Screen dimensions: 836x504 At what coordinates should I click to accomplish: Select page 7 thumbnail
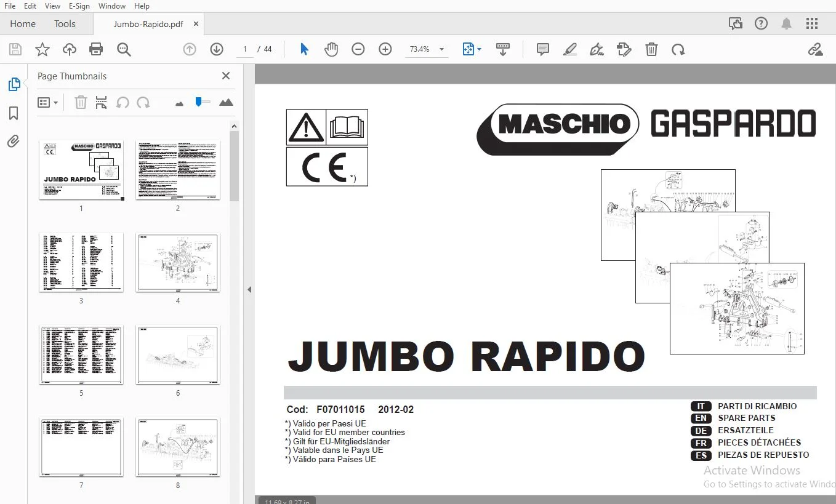[81, 447]
